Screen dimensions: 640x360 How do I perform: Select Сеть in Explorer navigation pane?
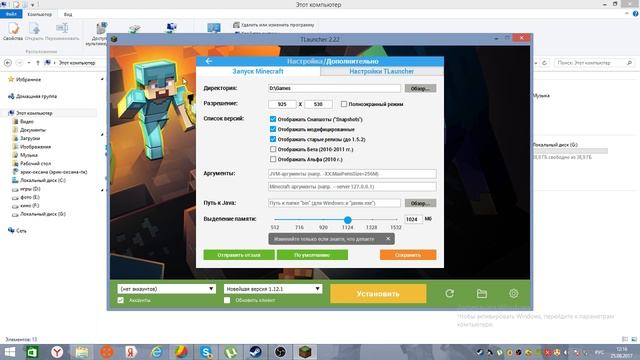click(18, 231)
